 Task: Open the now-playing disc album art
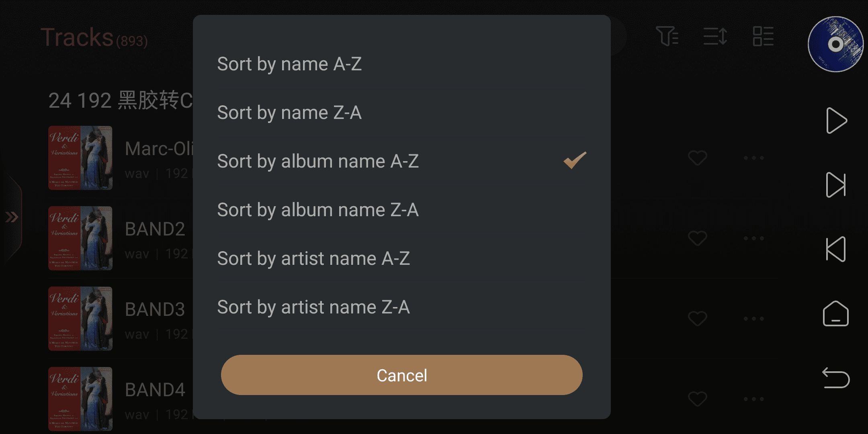coord(835,44)
